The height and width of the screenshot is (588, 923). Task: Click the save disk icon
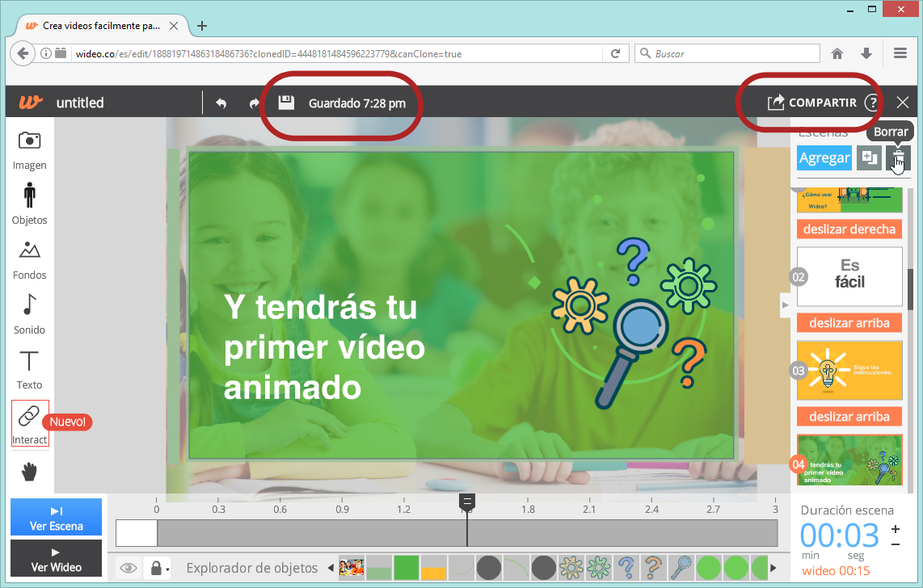tap(286, 103)
